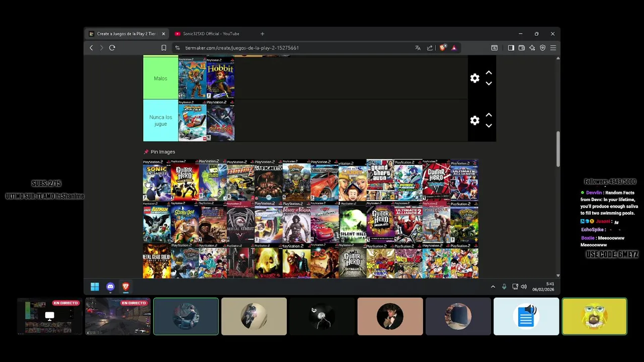Click the page vertical scrollbar

[558, 150]
